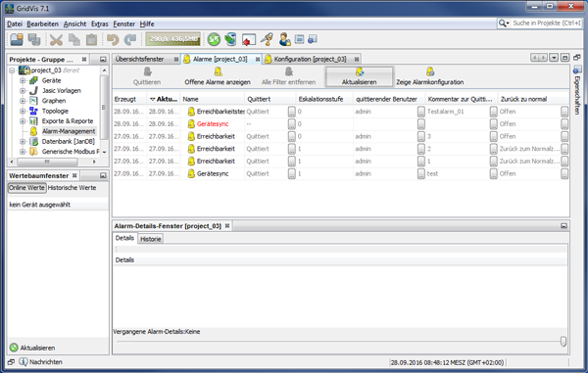Click Offene Alarme anzeigen icon
588x373 pixels.
pos(218,71)
